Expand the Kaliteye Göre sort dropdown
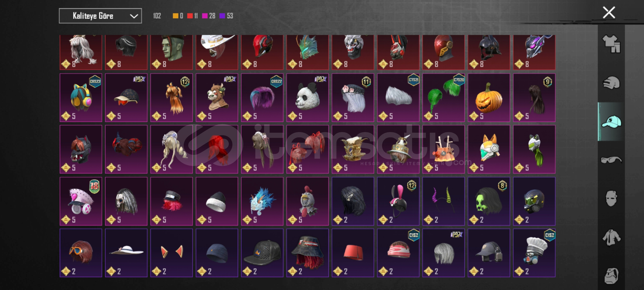 (x=100, y=16)
